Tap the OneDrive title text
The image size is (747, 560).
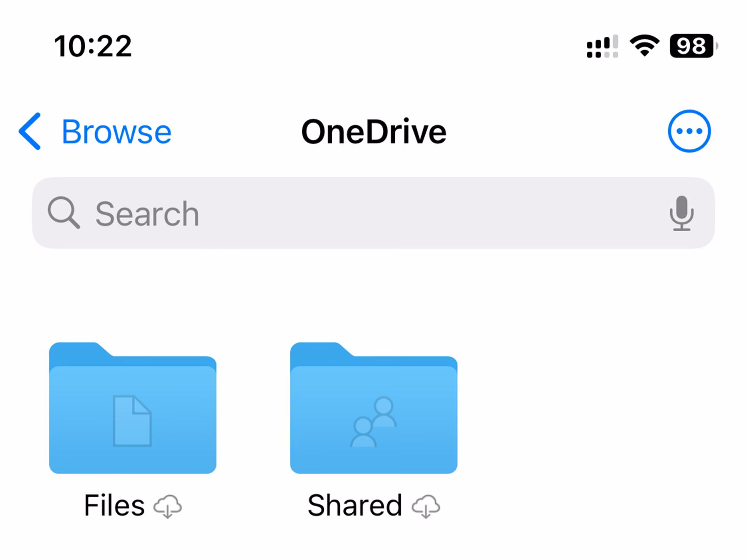click(x=373, y=132)
